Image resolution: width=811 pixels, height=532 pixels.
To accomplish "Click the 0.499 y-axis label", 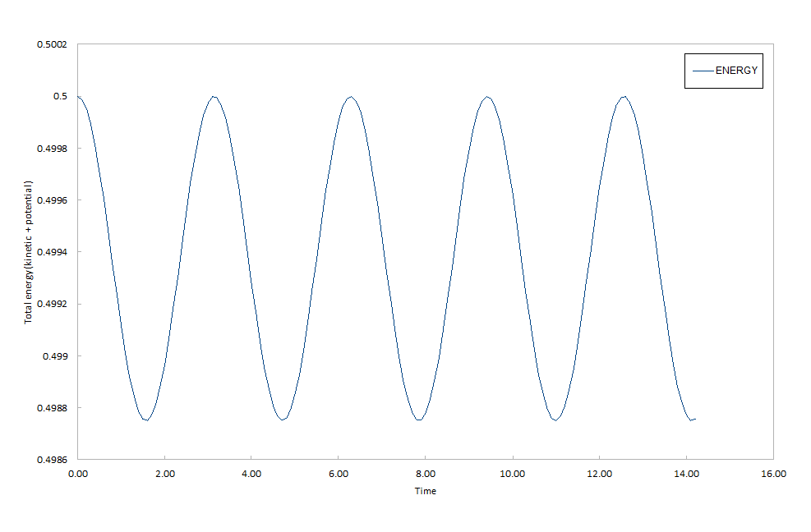I will [55, 356].
